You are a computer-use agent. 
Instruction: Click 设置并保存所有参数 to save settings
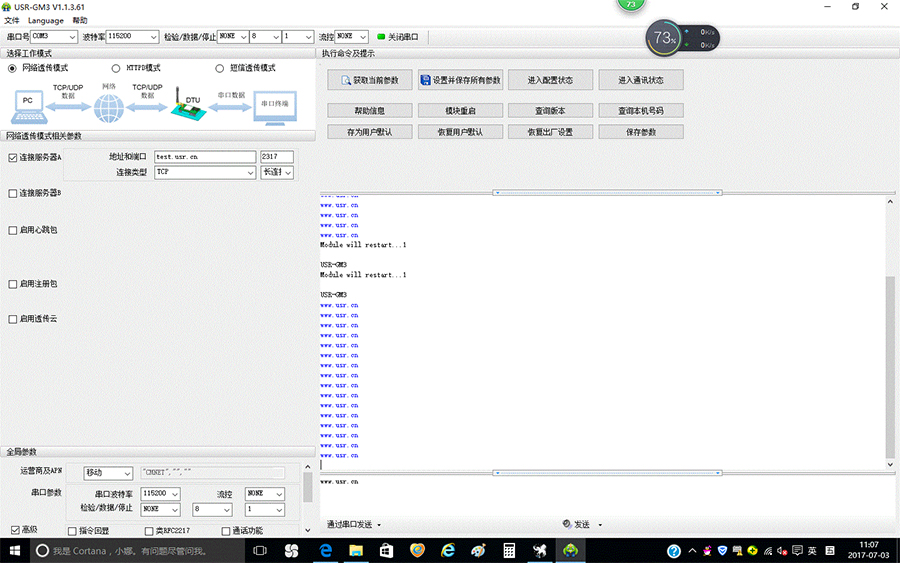click(x=459, y=80)
